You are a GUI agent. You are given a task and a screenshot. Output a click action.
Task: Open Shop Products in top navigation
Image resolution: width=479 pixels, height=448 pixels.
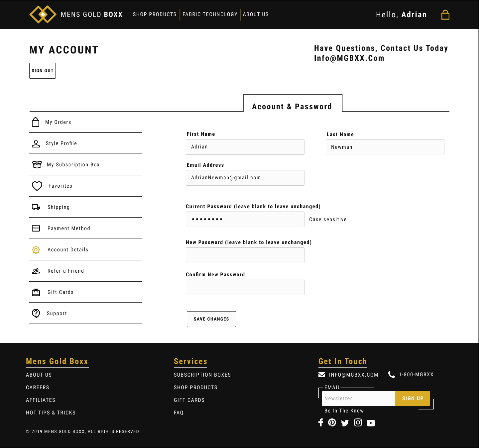coord(155,14)
